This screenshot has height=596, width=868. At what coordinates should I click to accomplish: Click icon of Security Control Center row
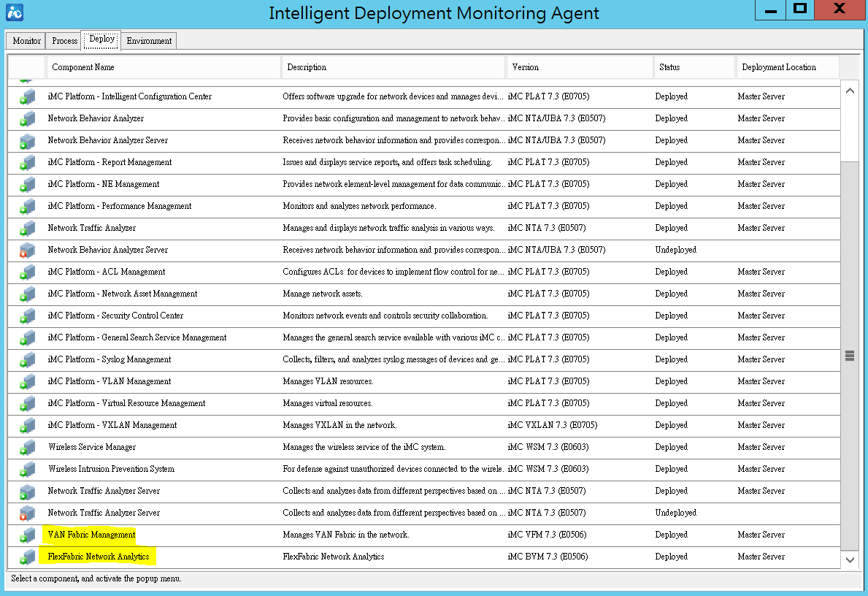(x=27, y=316)
